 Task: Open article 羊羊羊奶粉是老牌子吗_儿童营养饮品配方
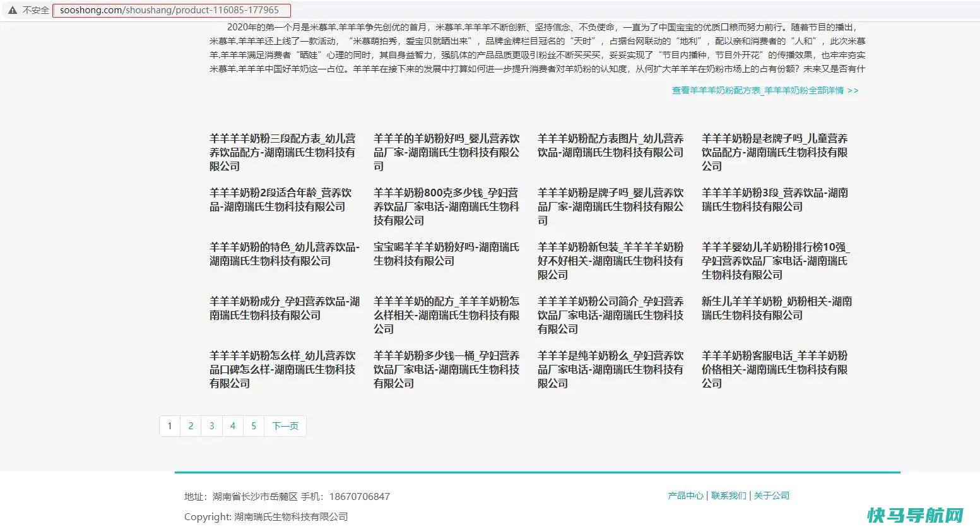click(775, 152)
